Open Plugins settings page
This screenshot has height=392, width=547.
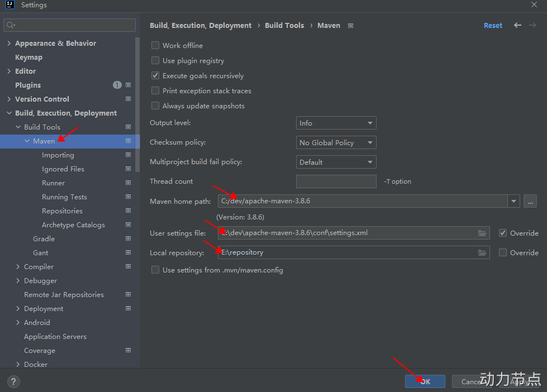pos(28,85)
